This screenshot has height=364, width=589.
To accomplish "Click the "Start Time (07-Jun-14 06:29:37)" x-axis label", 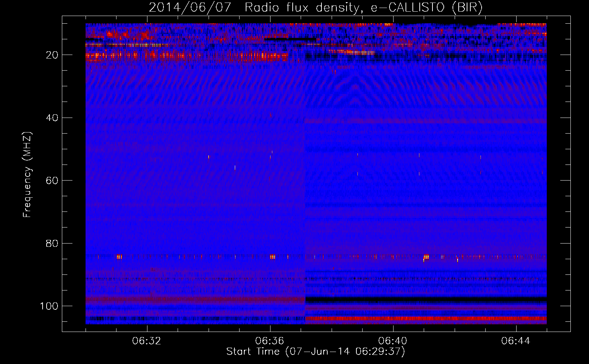I will (x=316, y=352).
